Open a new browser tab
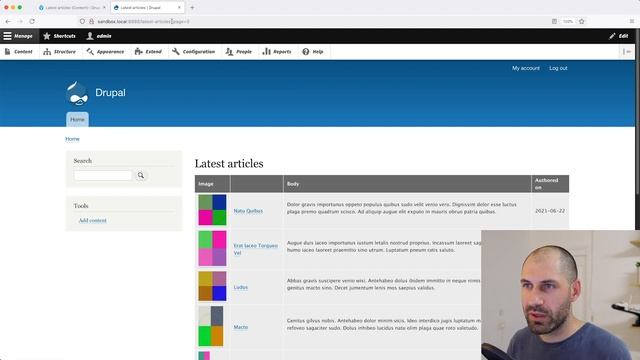Viewport: 640px width, 360px height. pos(192,7)
